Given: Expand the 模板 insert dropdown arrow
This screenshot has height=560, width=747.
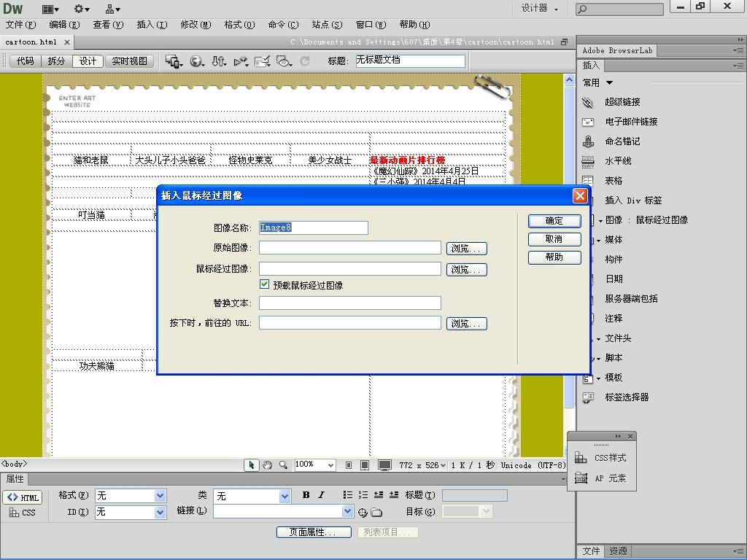Looking at the screenshot, I should coord(598,378).
